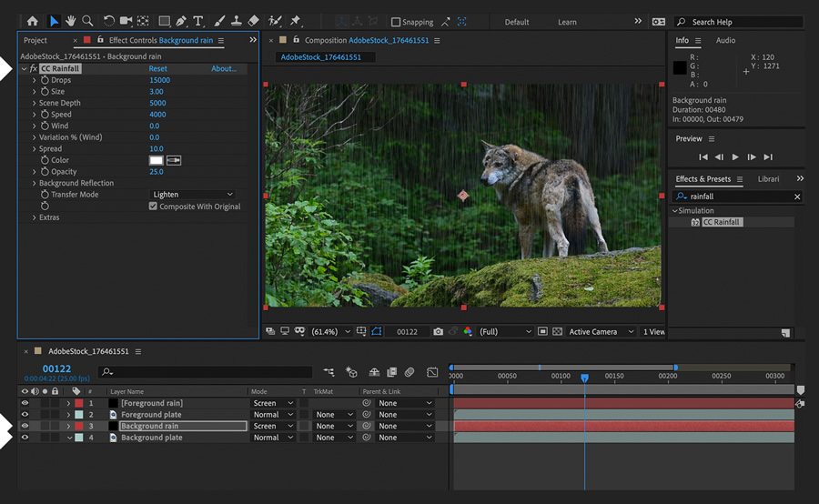This screenshot has width=819, height=504.
Task: Click the white rain Color swatch
Action: click(156, 160)
